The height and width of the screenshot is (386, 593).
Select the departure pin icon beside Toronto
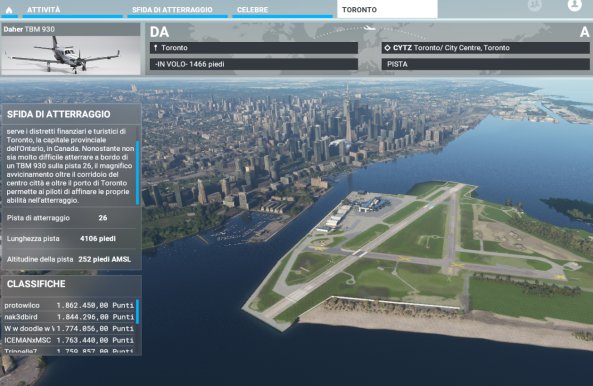point(156,48)
